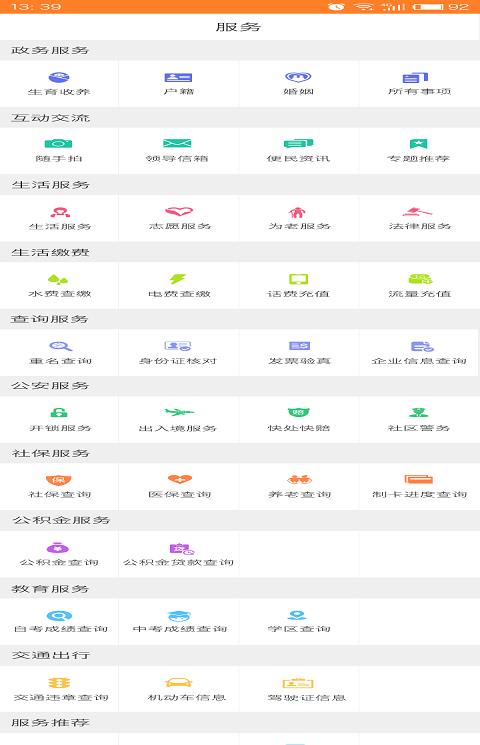Tap 出入境服务 airplane icon
Image resolution: width=480 pixels, height=745 pixels.
[179, 412]
